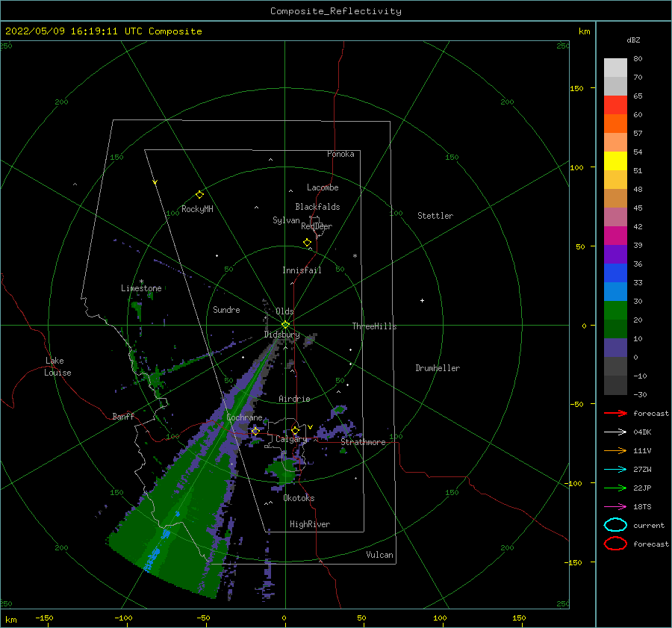672x628 pixels.
Task: Click the orange 111V arrow in legend
Action: [x=615, y=450]
